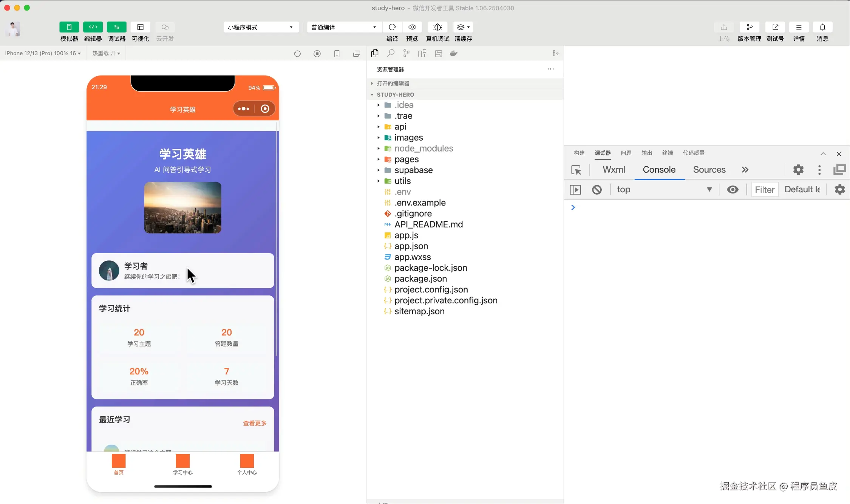The width and height of the screenshot is (850, 504).
Task: Click the 查看更多 link
Action: click(x=255, y=423)
